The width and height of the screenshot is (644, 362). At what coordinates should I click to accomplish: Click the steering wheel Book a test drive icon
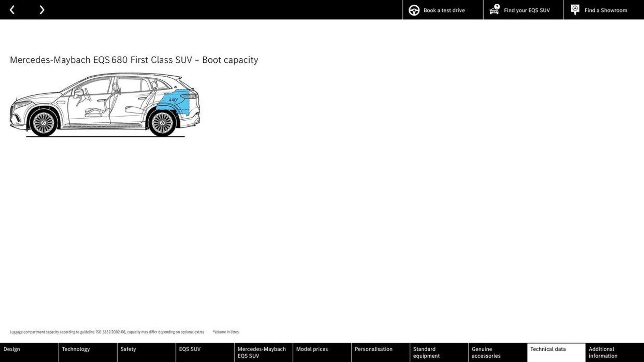pos(414,10)
